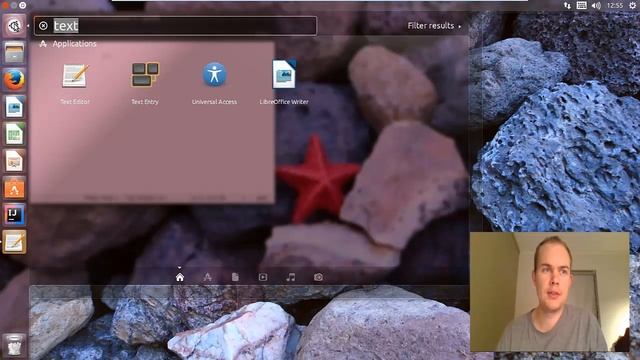Screen dimensions: 640x360
Task: Open the sound volume indicator
Action: coord(596,5)
